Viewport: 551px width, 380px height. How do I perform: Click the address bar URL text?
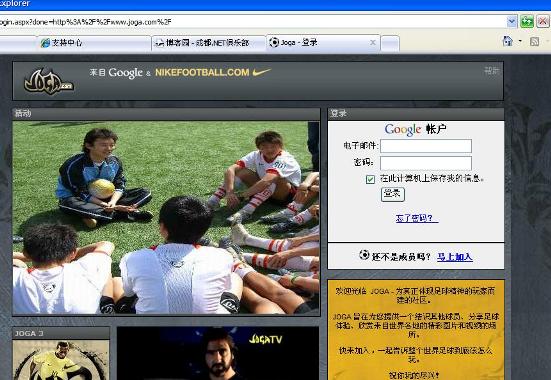point(86,22)
